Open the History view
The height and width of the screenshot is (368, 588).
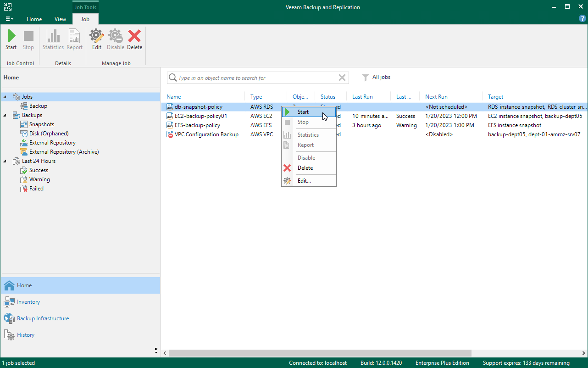26,335
